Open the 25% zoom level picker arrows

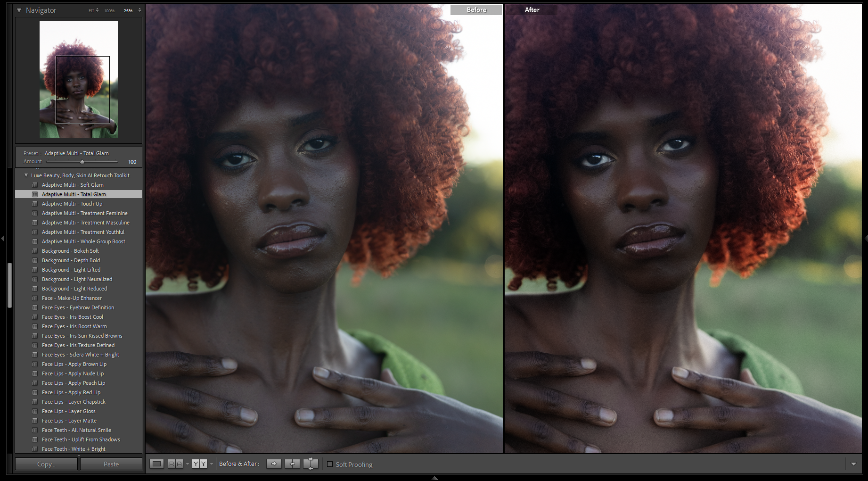[139, 10]
